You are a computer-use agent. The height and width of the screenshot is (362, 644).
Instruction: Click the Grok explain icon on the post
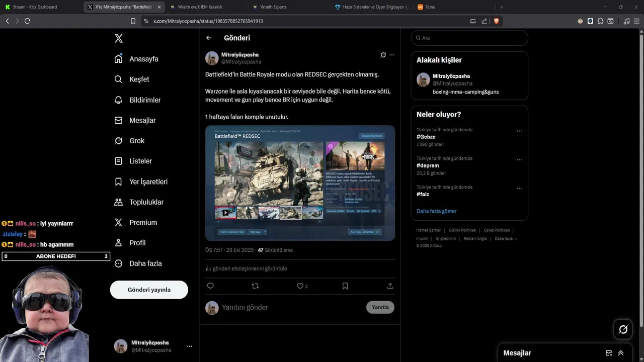coord(383,55)
